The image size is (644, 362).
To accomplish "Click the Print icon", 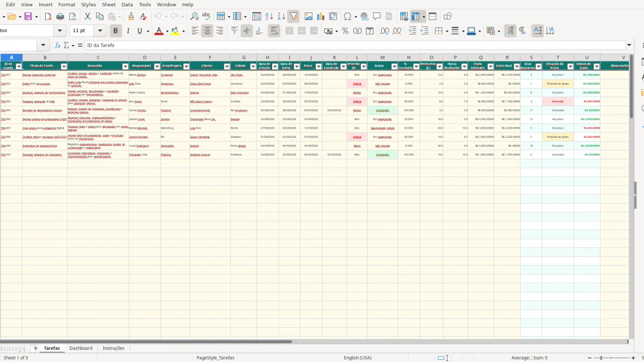I will click(60, 17).
